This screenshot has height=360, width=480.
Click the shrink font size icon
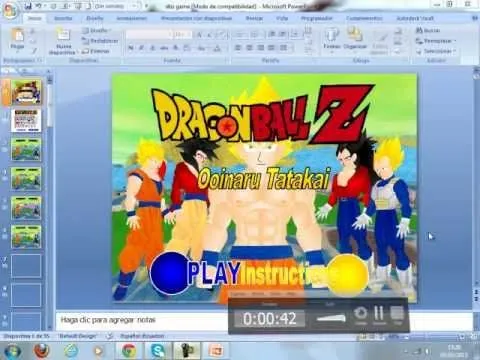tap(210, 35)
